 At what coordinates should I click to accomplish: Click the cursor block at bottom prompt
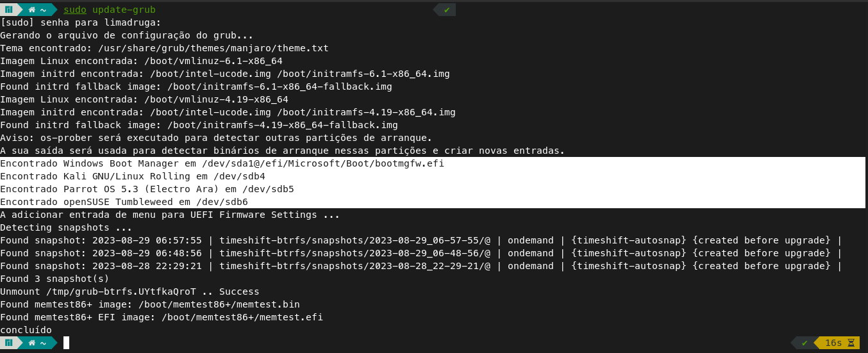pyautogui.click(x=66, y=343)
